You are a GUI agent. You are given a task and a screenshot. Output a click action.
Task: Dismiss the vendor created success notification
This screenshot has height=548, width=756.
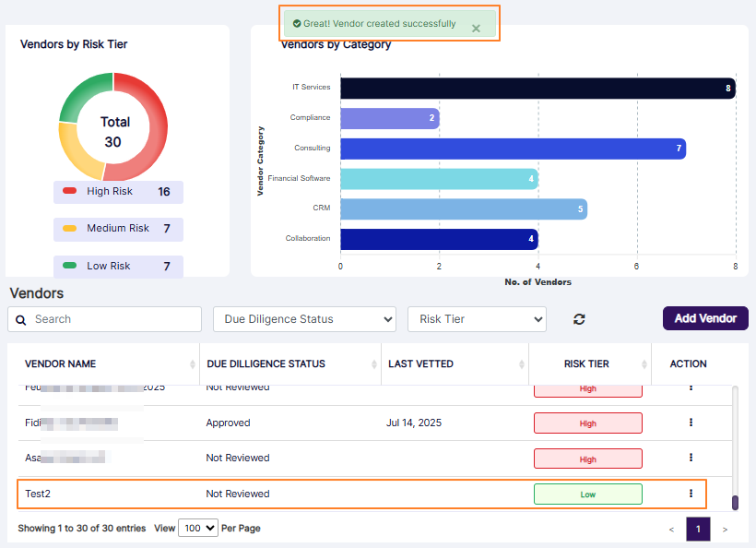(477, 28)
